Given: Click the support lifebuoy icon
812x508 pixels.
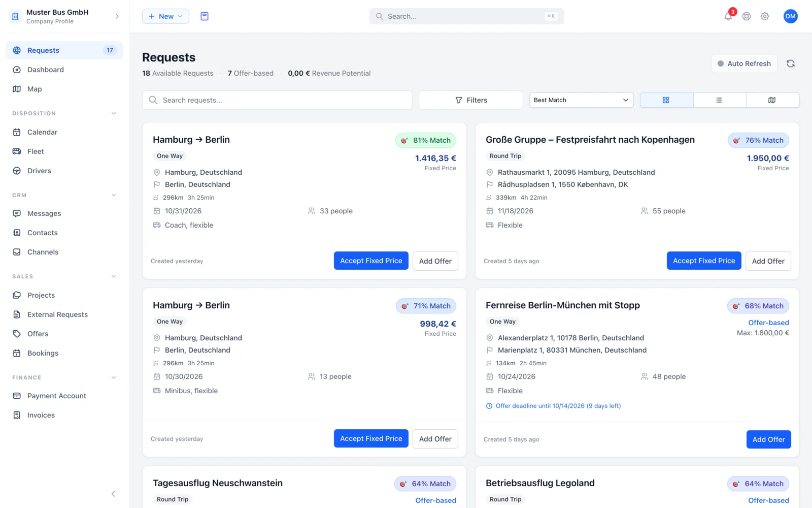Looking at the screenshot, I should pyautogui.click(x=747, y=16).
